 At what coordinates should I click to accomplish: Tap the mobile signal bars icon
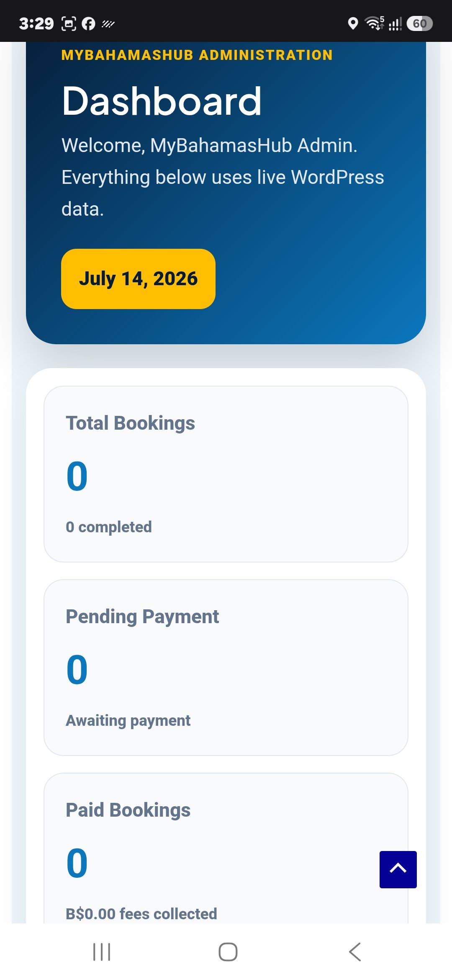395,23
